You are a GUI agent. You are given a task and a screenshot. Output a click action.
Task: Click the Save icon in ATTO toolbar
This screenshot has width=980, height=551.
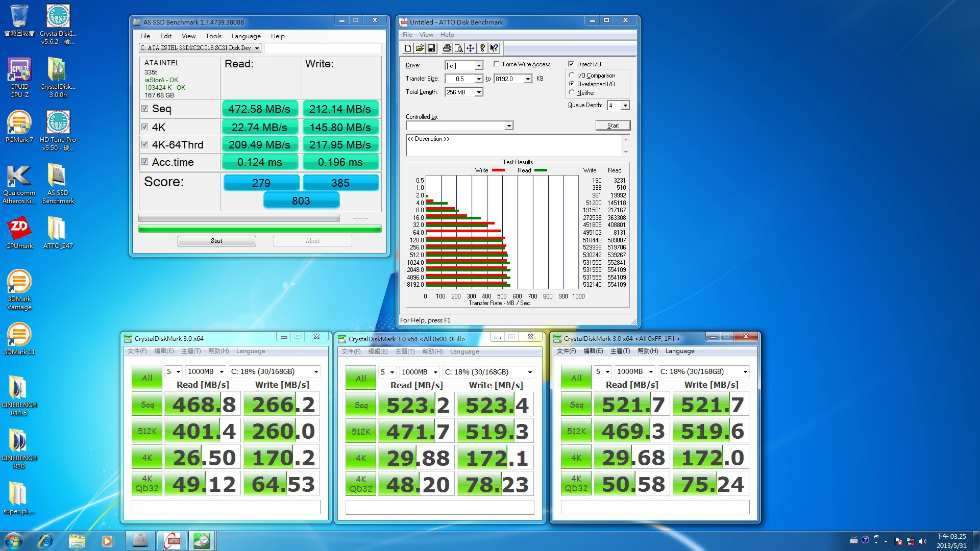pos(431,48)
